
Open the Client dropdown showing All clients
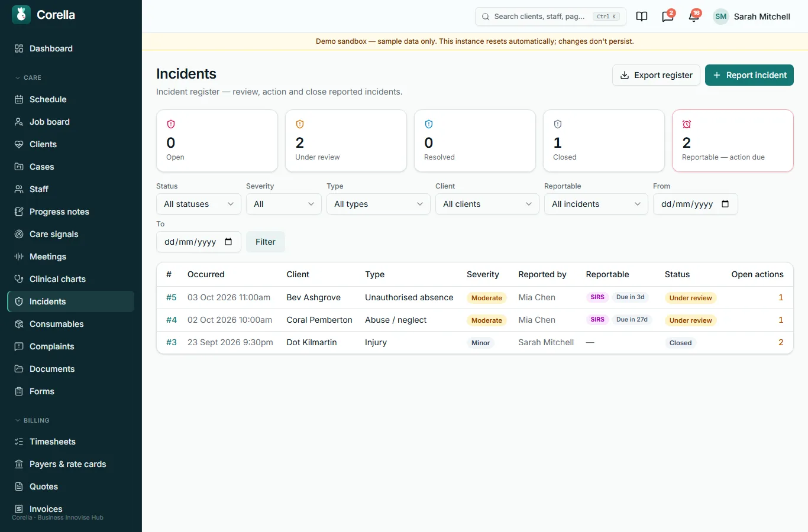point(487,204)
